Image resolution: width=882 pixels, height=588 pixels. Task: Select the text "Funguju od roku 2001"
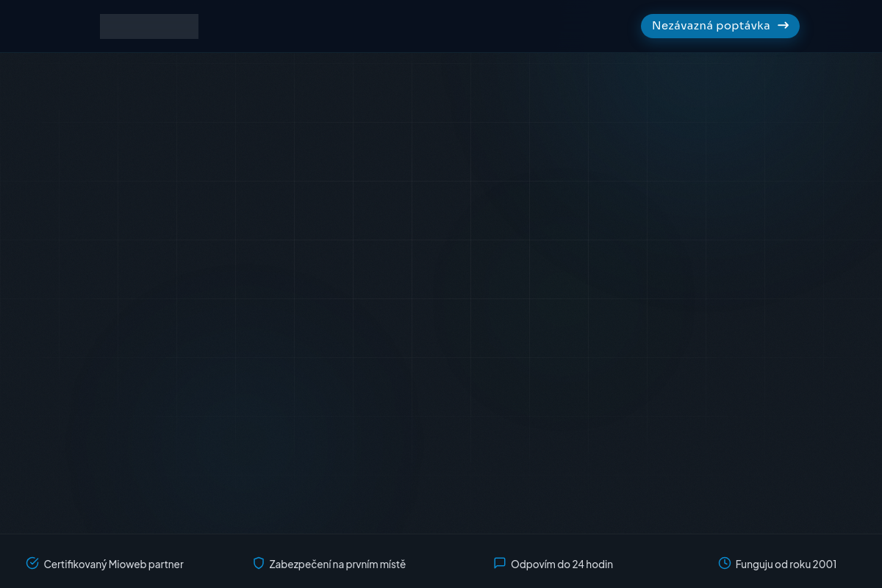[x=786, y=564]
